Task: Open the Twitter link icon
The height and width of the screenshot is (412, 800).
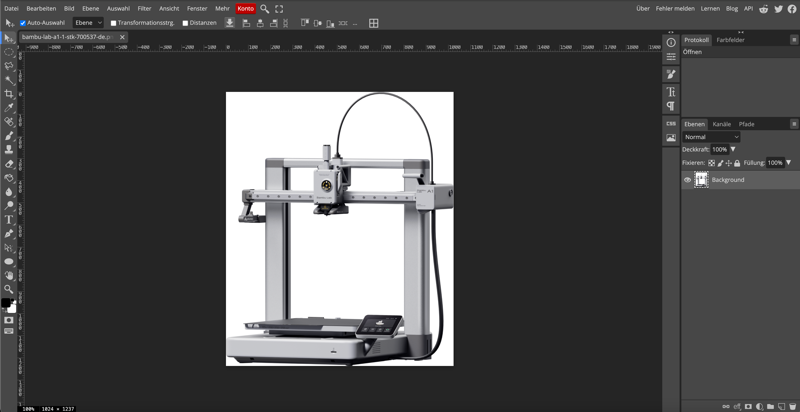Action: pos(778,8)
